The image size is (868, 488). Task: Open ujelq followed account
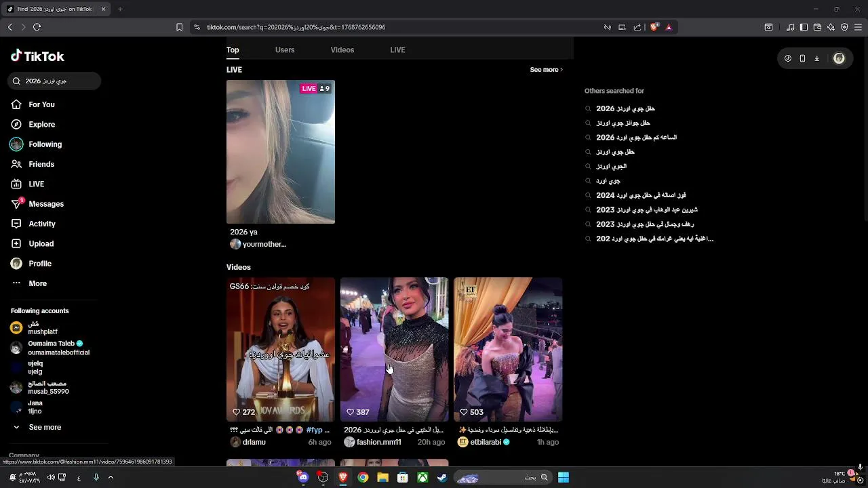(x=27, y=367)
